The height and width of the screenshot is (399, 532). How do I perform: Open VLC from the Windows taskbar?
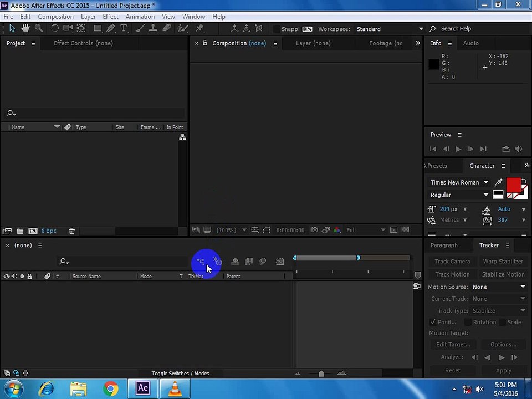pyautogui.click(x=175, y=388)
